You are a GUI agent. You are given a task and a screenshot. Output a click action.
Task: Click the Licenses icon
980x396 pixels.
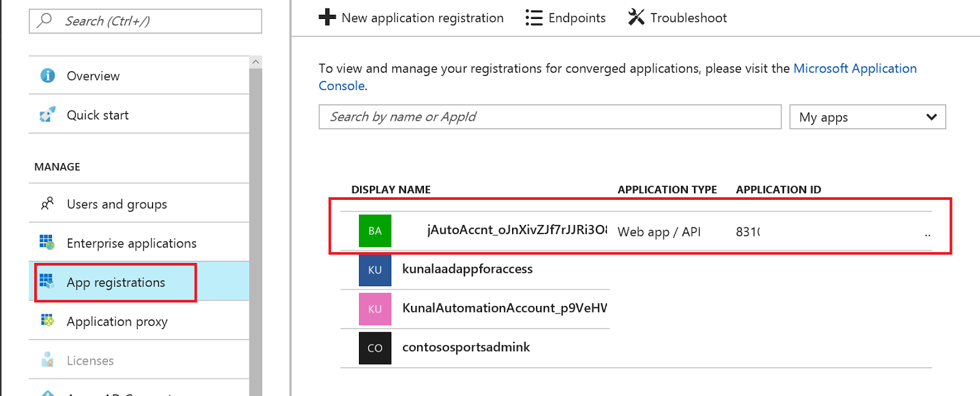tap(47, 360)
